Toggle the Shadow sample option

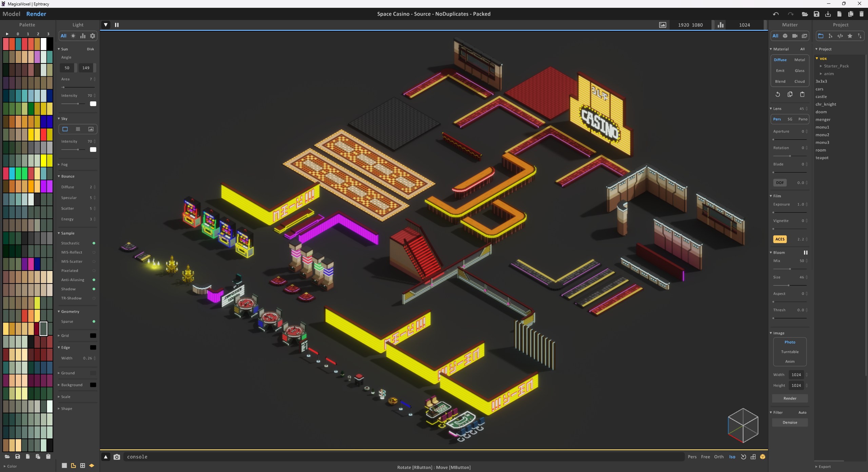[x=94, y=289]
